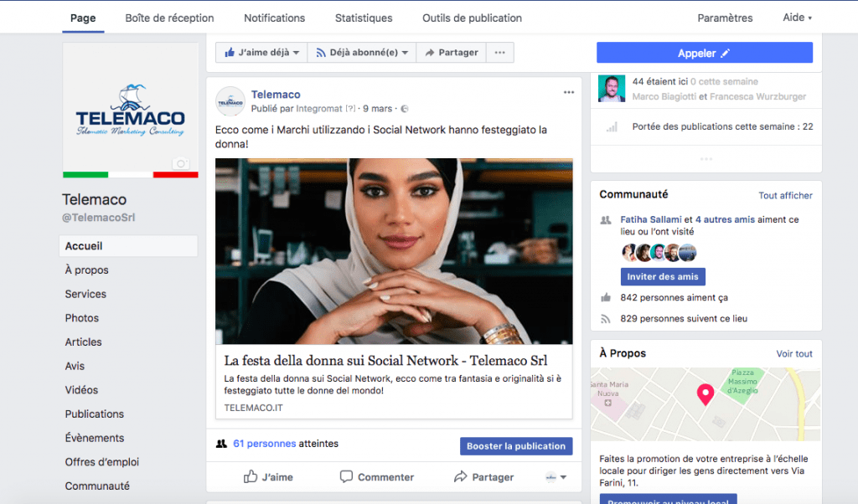The width and height of the screenshot is (858, 504).
Task: Open Évènements in sidebar
Action: point(95,439)
